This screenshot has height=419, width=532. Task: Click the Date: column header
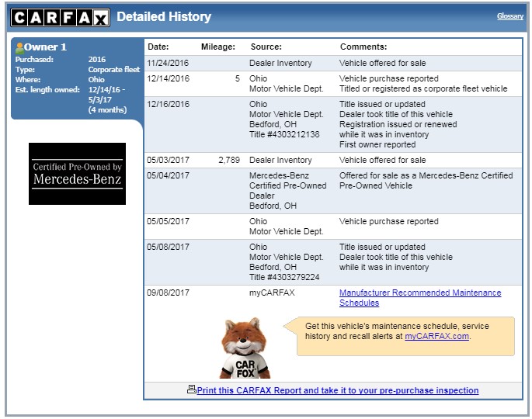point(158,47)
